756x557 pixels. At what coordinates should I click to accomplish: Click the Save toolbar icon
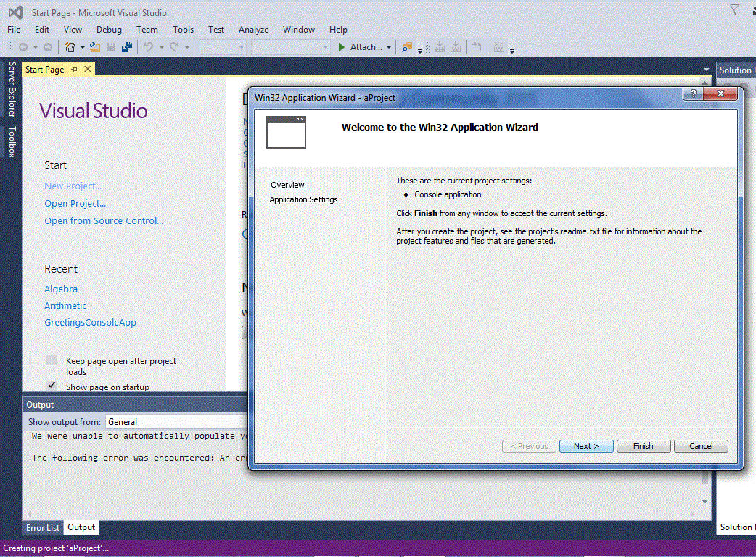(x=111, y=46)
